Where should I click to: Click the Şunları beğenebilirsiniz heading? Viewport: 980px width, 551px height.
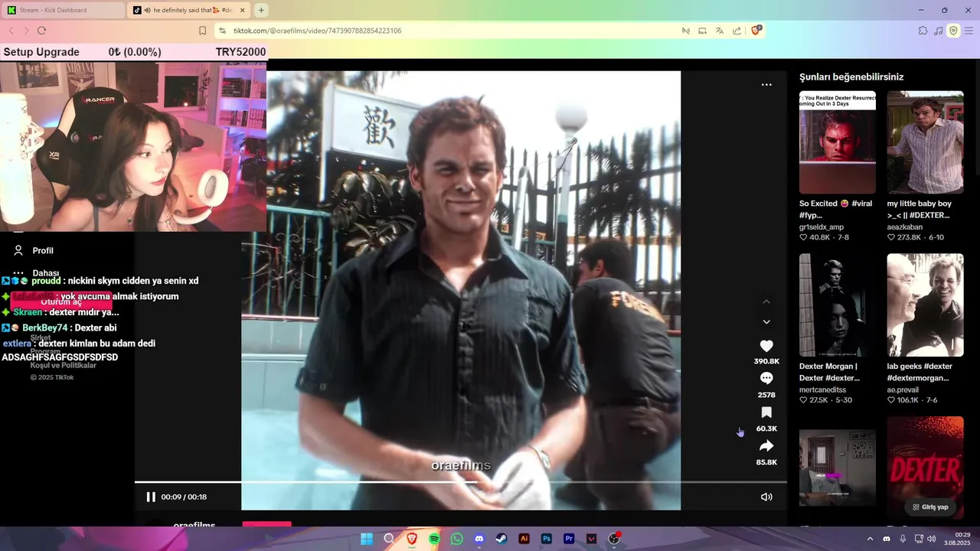click(x=851, y=77)
